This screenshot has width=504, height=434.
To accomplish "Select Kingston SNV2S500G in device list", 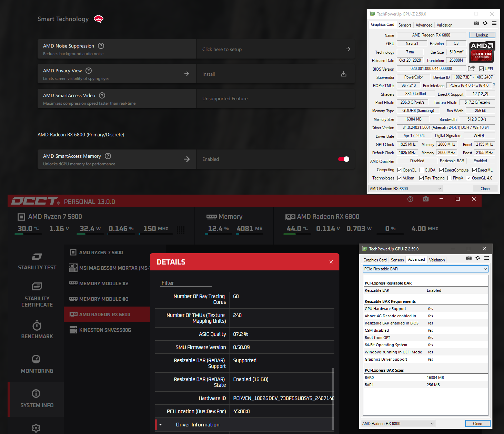I will pyautogui.click(x=107, y=330).
